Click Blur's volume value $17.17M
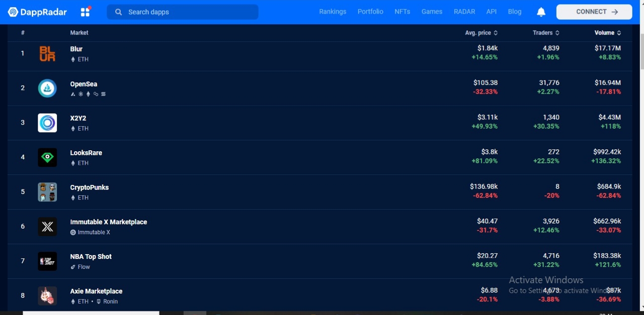Image resolution: width=644 pixels, height=315 pixels. (x=608, y=48)
